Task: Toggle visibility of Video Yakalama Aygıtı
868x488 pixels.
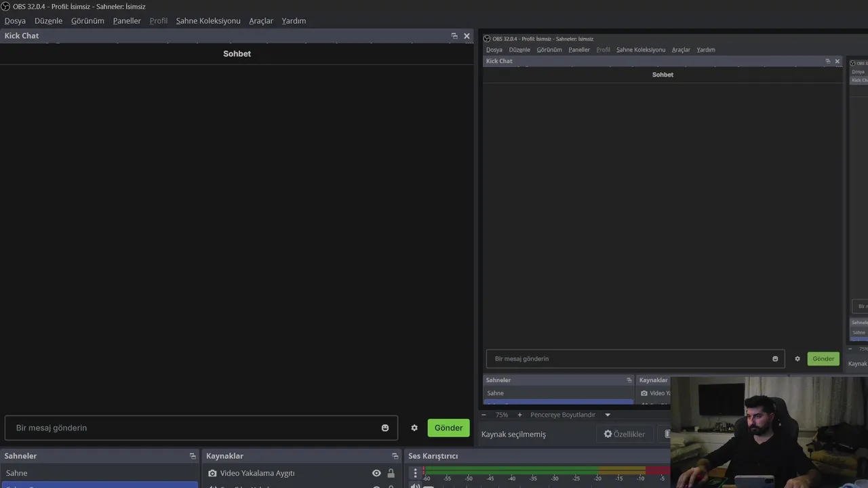Action: (376, 473)
